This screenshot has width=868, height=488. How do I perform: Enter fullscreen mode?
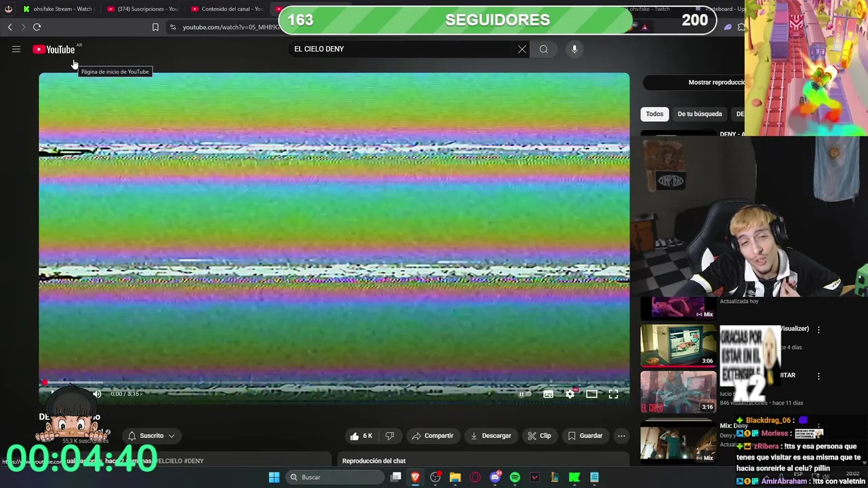click(613, 394)
